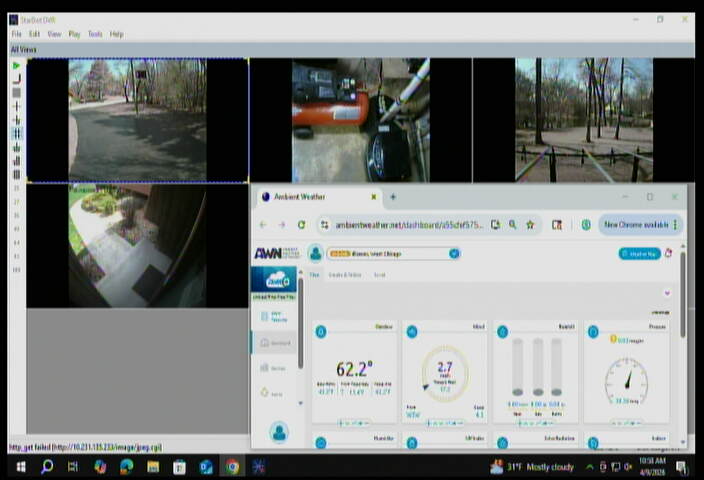This screenshot has width=704, height=480.
Task: Click the Outdoor tile icon
Action: click(x=321, y=332)
